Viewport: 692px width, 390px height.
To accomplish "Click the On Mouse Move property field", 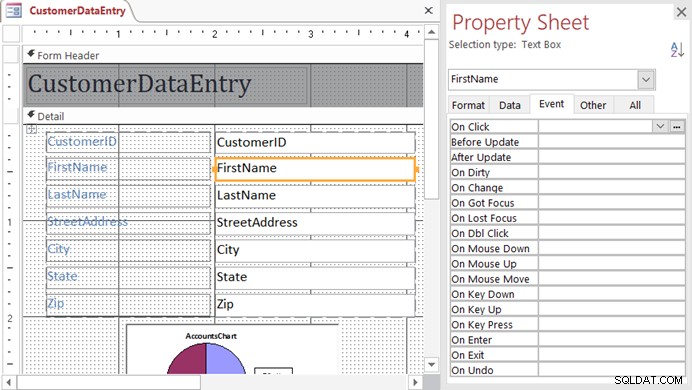I will tap(612, 279).
